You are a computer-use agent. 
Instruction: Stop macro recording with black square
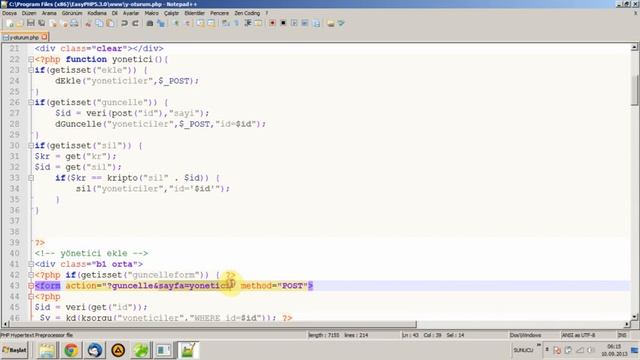click(x=283, y=23)
